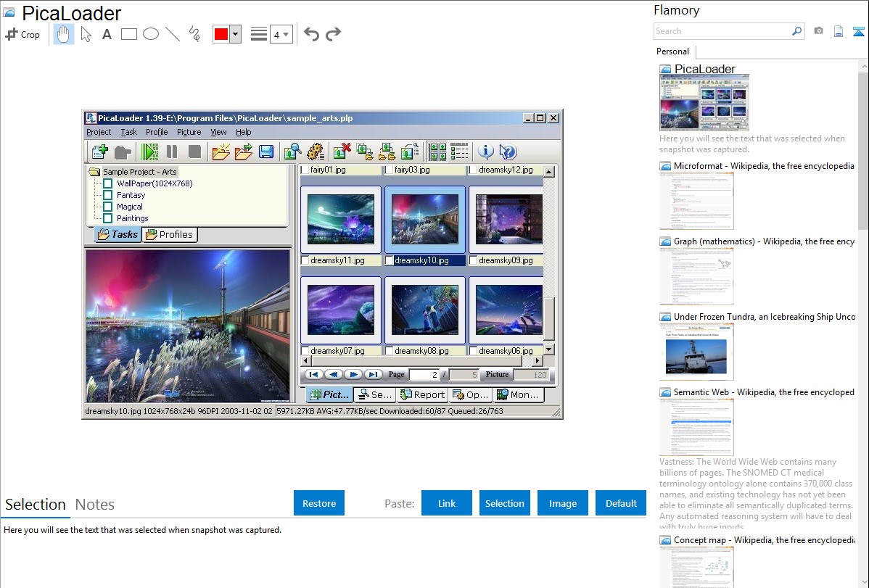Open the Project menu in PicaLoader
Viewport: 869px width, 588px height.
tap(99, 132)
